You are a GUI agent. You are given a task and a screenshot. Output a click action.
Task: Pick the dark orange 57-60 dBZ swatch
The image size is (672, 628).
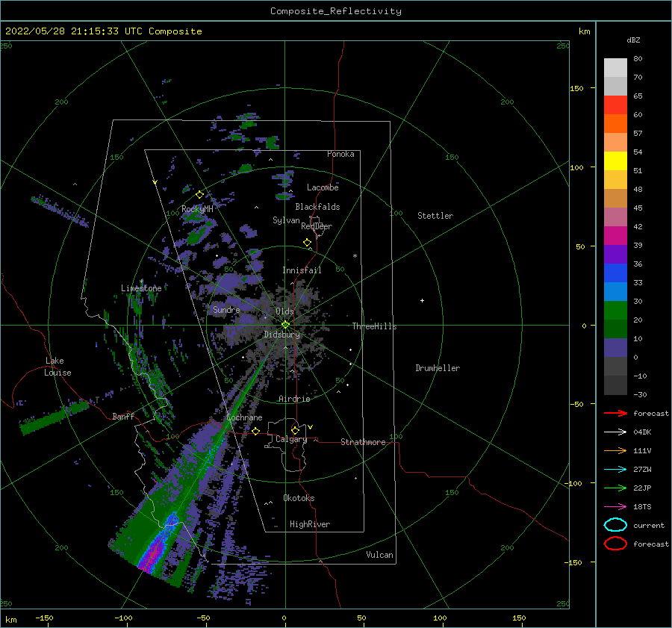tap(615, 124)
